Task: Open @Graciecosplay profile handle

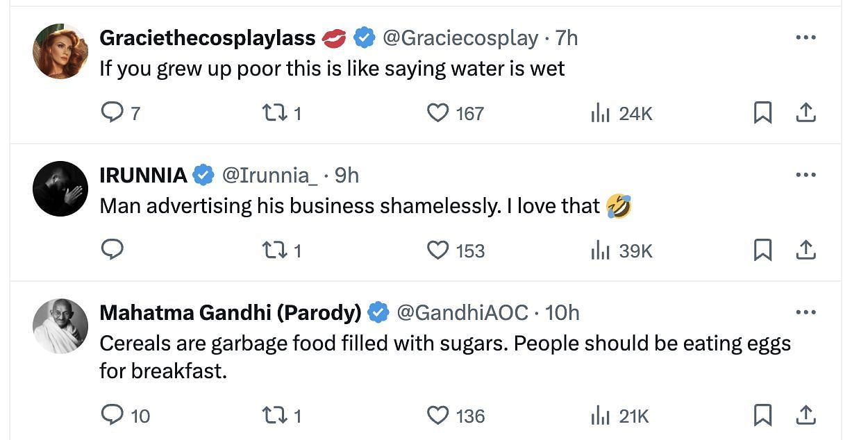Action: tap(460, 37)
